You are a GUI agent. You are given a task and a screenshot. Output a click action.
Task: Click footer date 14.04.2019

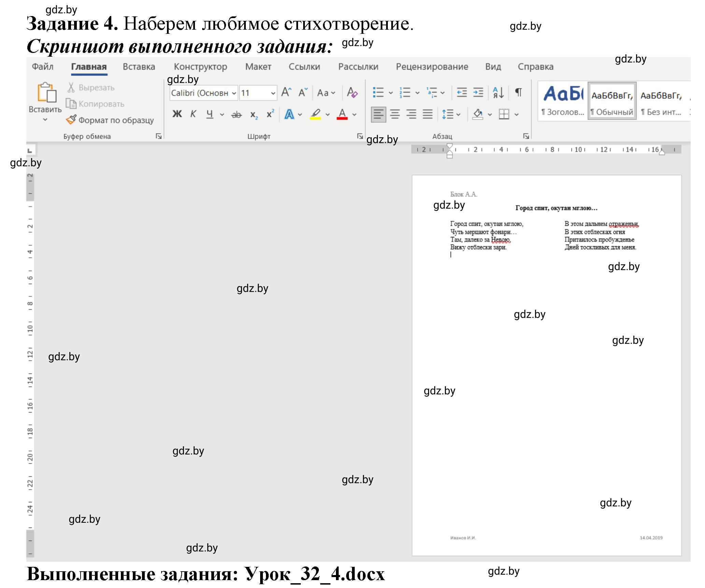[651, 537]
